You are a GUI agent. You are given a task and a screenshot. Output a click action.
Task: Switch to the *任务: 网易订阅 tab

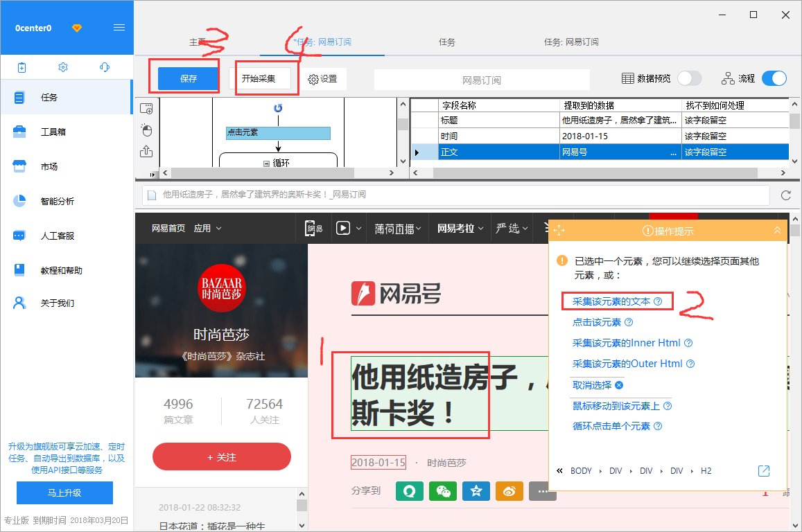pos(322,42)
